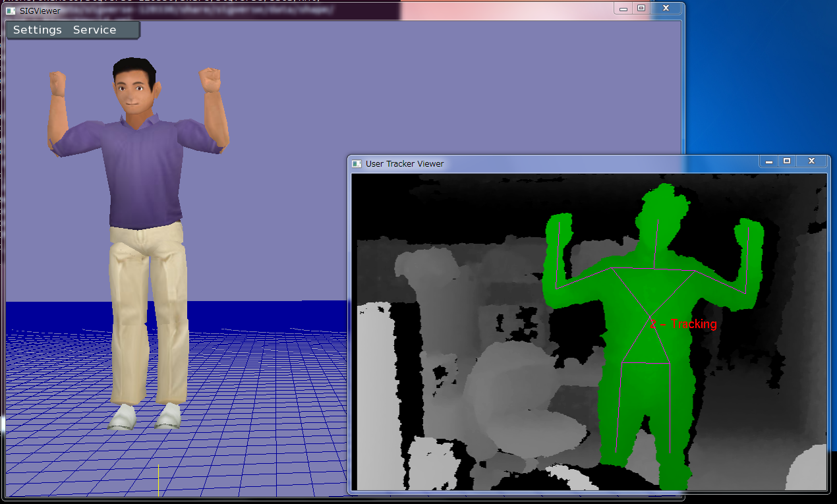This screenshot has width=837, height=504.
Task: Click the blue Windows desktop background
Action: (758, 79)
